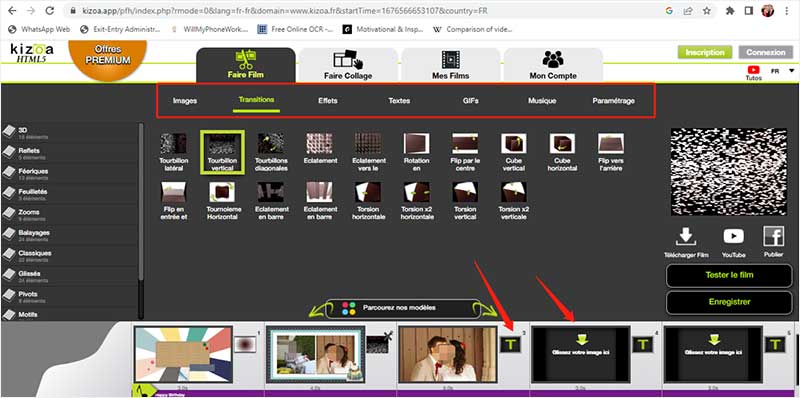Click the Facebook Publier icon
Screen dimensions: 800x398
[x=773, y=237]
